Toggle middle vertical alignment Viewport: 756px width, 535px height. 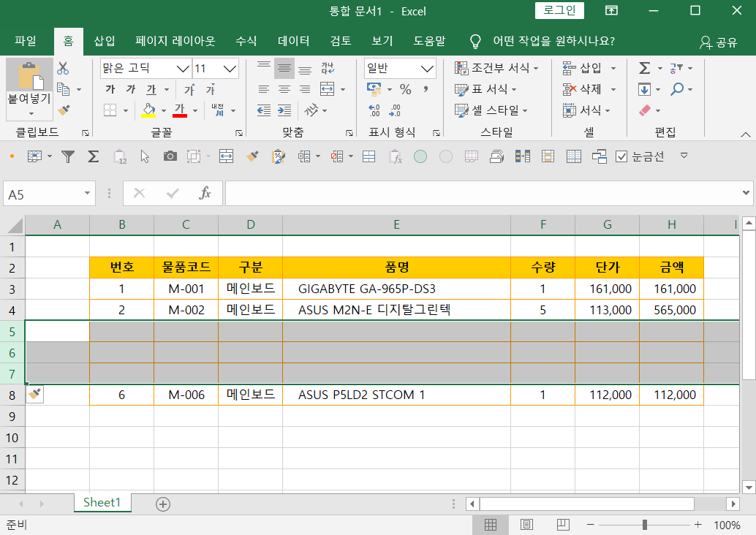[284, 68]
